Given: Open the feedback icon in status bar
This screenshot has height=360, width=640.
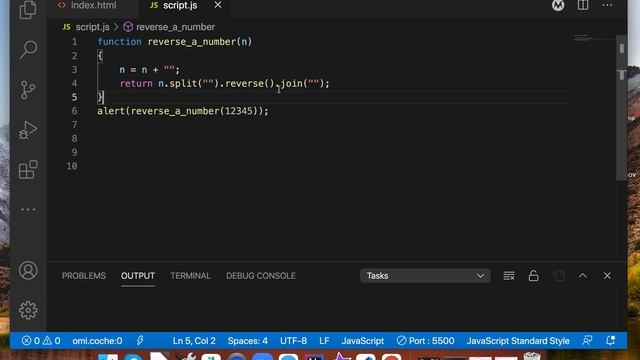Looking at the screenshot, I should point(587,340).
